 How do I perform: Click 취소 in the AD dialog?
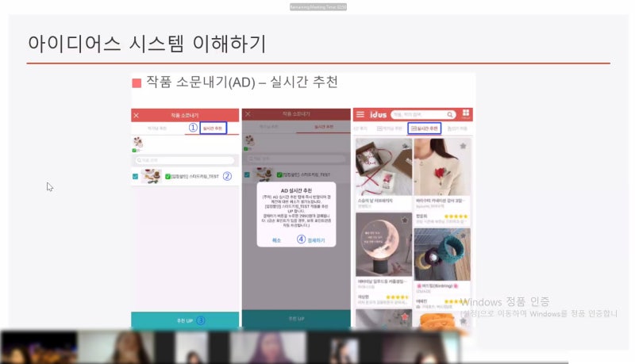[276, 240]
